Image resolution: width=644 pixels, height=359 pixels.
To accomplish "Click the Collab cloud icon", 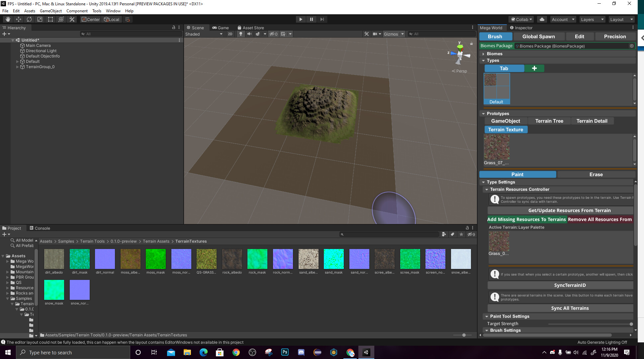I will click(x=542, y=19).
